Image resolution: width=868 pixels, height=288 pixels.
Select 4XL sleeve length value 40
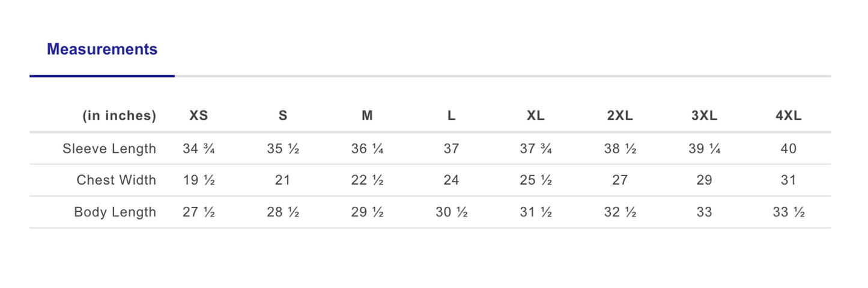point(788,149)
